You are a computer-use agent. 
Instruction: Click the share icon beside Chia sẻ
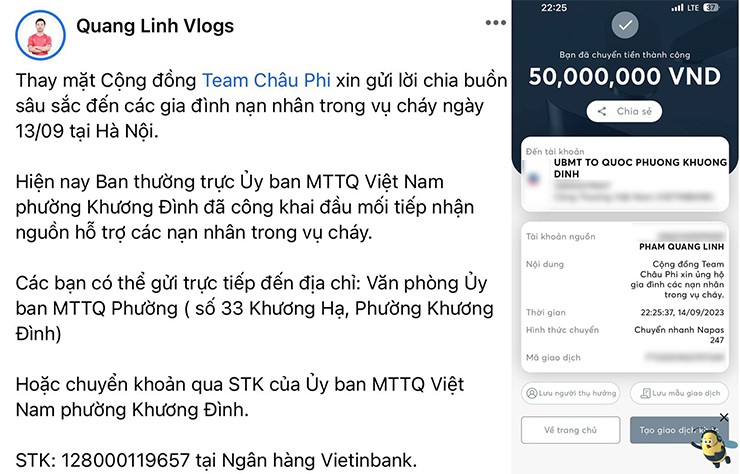click(602, 111)
